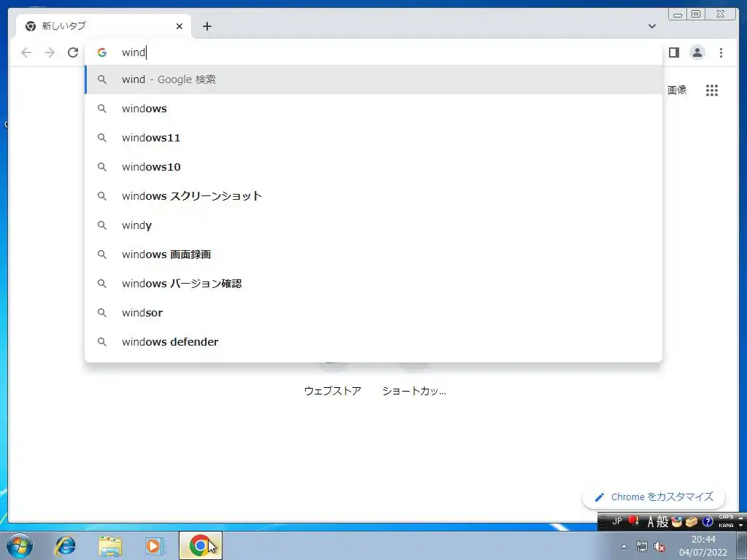Image resolution: width=747 pixels, height=560 pixels.
Task: Show hidden tray icons arrow
Action: pyautogui.click(x=624, y=546)
